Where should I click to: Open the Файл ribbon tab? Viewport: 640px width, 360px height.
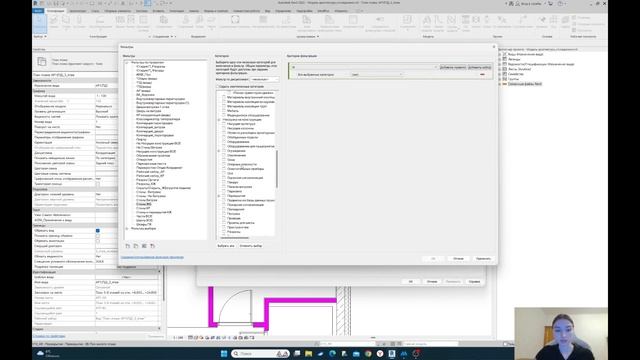(38, 11)
